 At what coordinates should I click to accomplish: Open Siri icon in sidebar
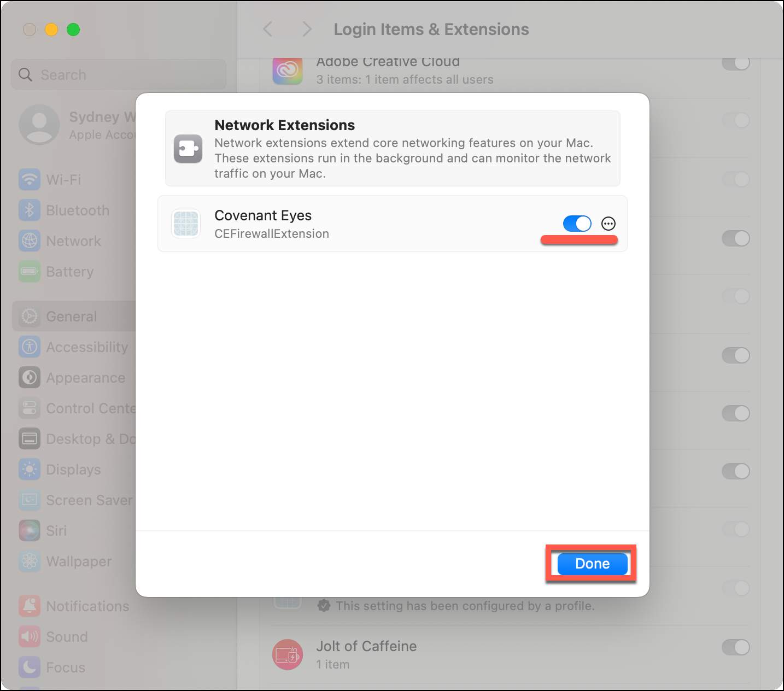pyautogui.click(x=30, y=530)
